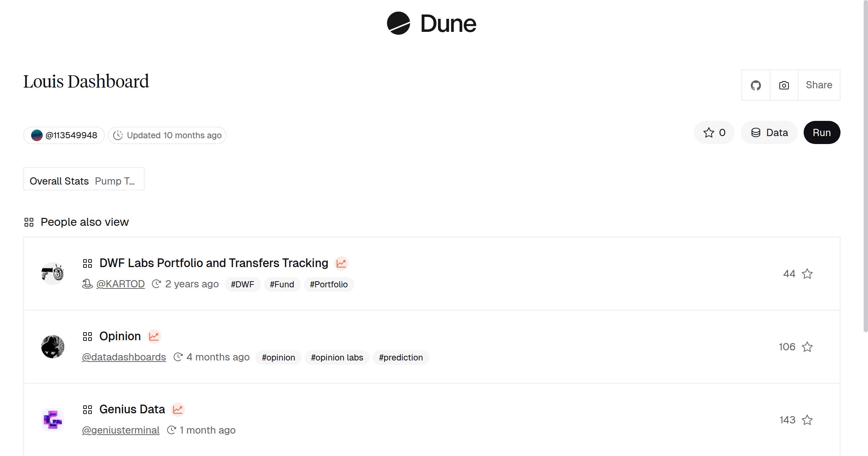This screenshot has width=868, height=456.
Task: Select the Overall Stats tab
Action: click(x=59, y=181)
